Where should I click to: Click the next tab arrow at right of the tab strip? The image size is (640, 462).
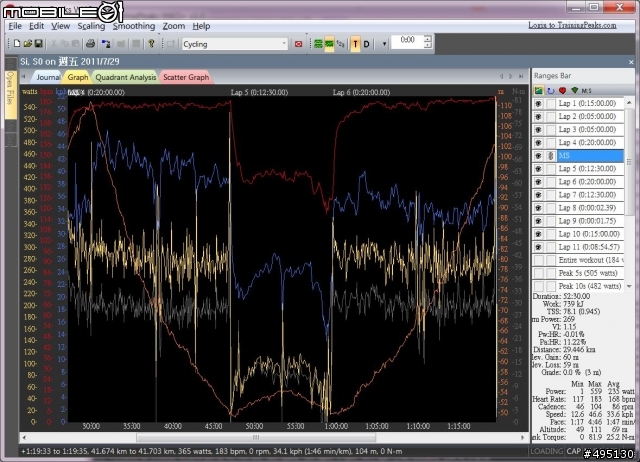pos(511,76)
